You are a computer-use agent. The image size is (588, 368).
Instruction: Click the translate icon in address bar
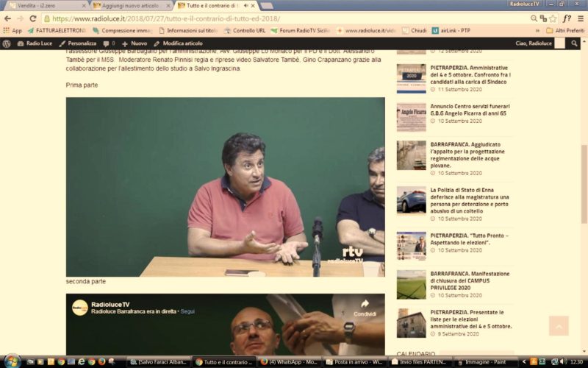(543, 18)
